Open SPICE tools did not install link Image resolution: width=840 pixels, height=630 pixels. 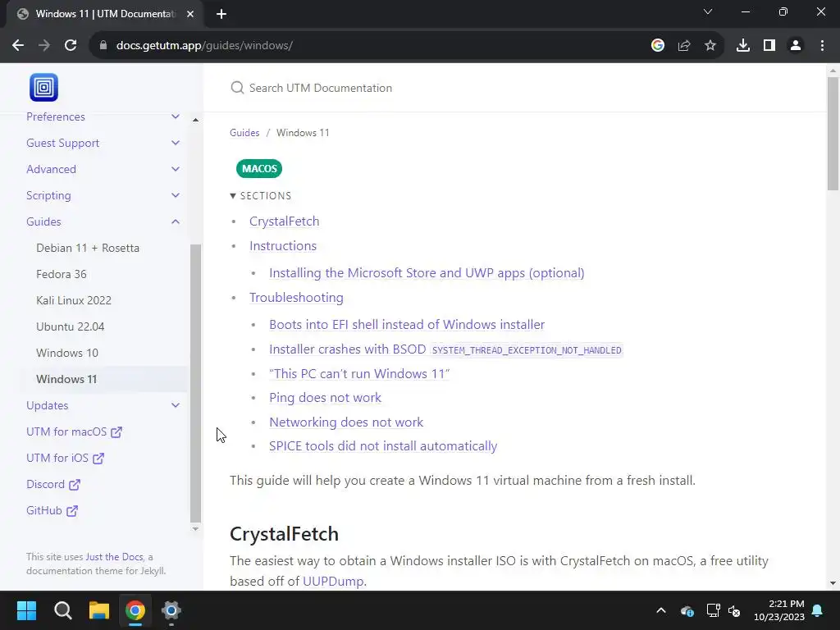pos(383,446)
